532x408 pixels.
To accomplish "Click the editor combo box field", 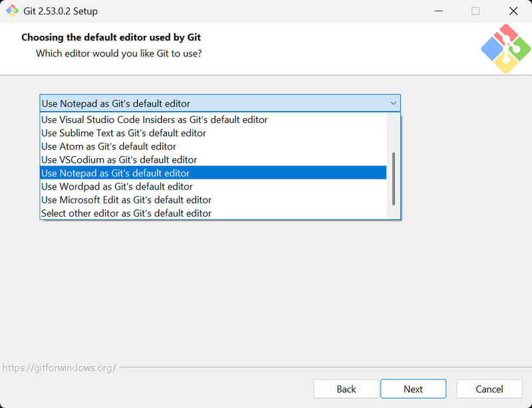I will tap(213, 104).
